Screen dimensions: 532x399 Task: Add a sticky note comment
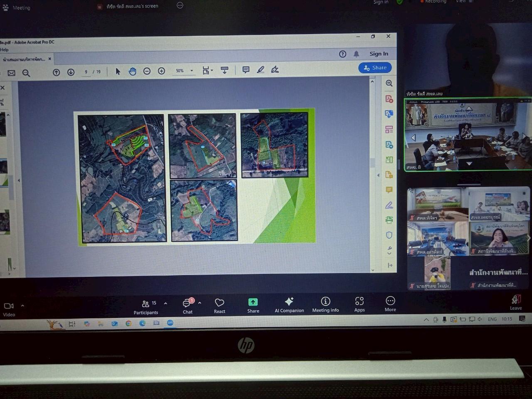tap(246, 70)
